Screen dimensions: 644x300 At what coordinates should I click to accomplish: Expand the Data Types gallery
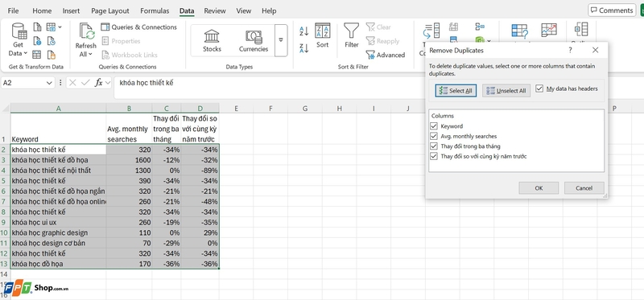[x=281, y=40]
